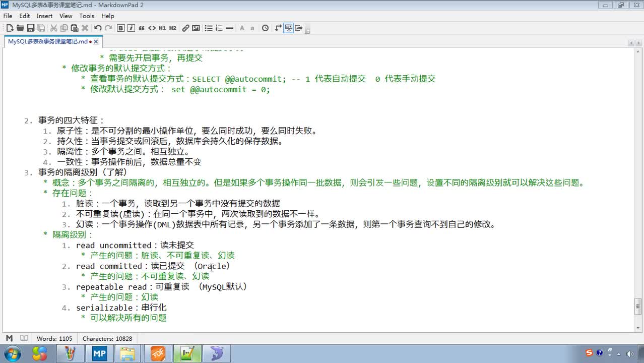Click text 'set @@autocommit = 0;'
Screen dimensions: 644x363
tap(221, 89)
